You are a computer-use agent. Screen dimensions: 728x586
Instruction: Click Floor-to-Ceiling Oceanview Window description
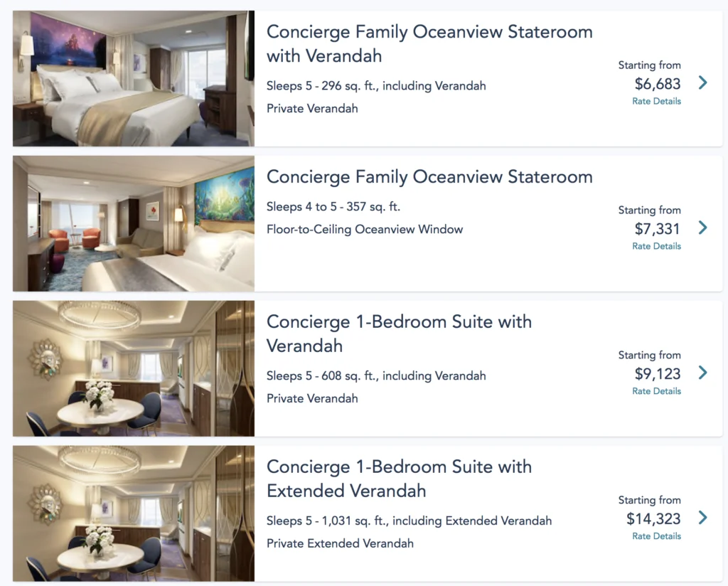point(365,229)
